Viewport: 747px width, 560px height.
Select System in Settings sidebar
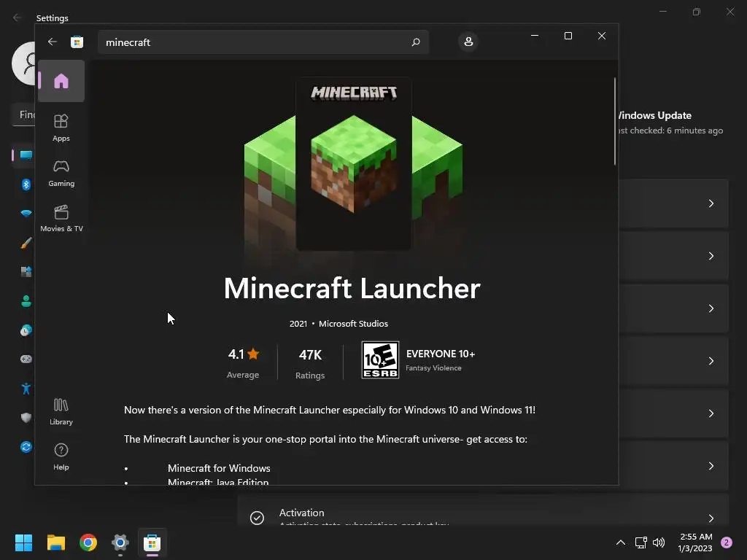pyautogui.click(x=26, y=155)
